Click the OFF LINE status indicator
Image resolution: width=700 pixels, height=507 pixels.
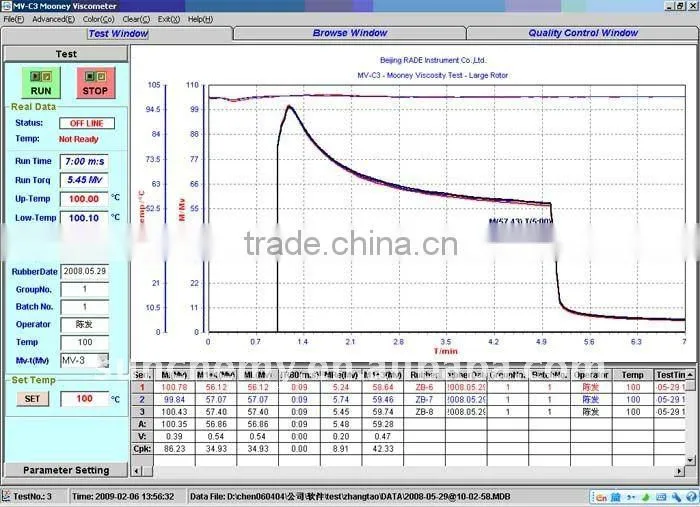coord(87,123)
